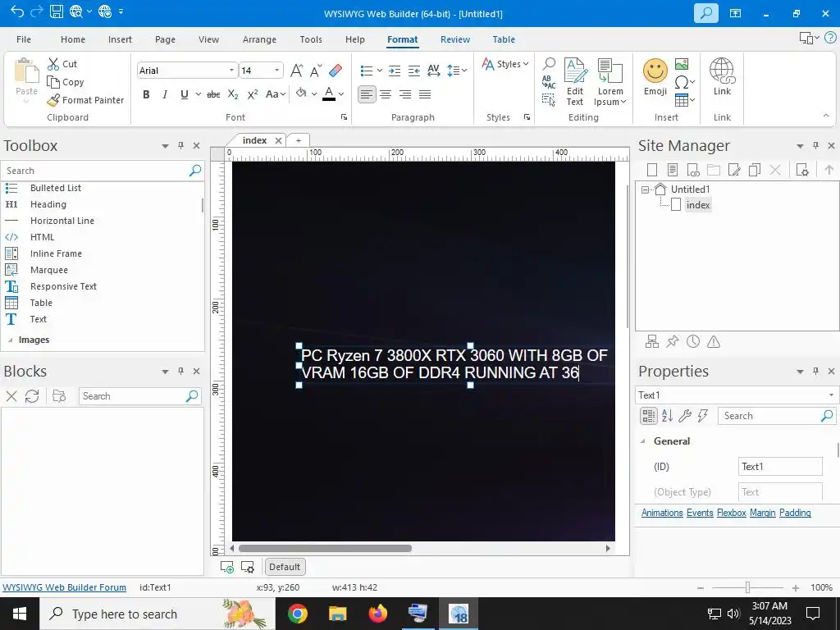Increase font size with grow icon
The width and height of the screenshot is (840, 630).
pyautogui.click(x=296, y=71)
